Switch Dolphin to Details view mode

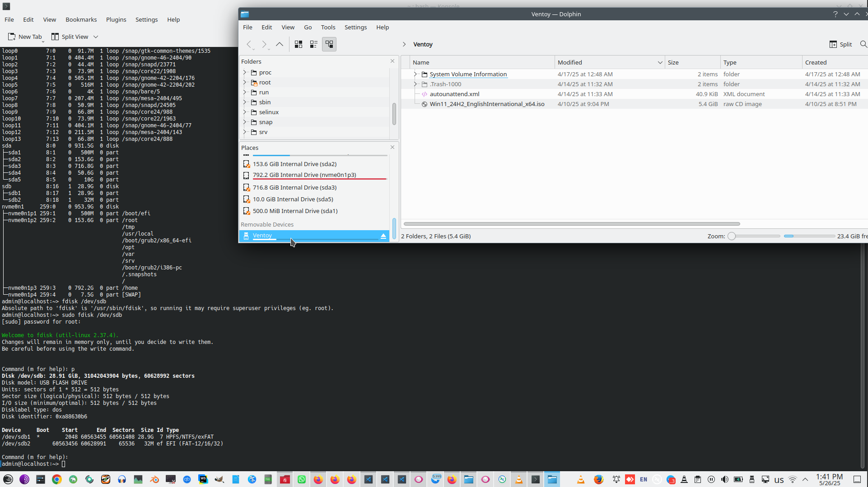click(x=329, y=44)
